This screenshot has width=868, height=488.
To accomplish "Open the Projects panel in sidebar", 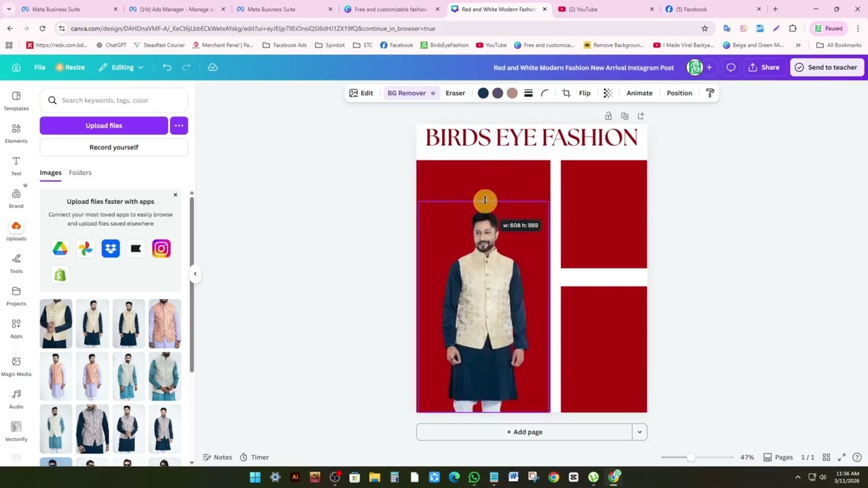I will tap(16, 296).
